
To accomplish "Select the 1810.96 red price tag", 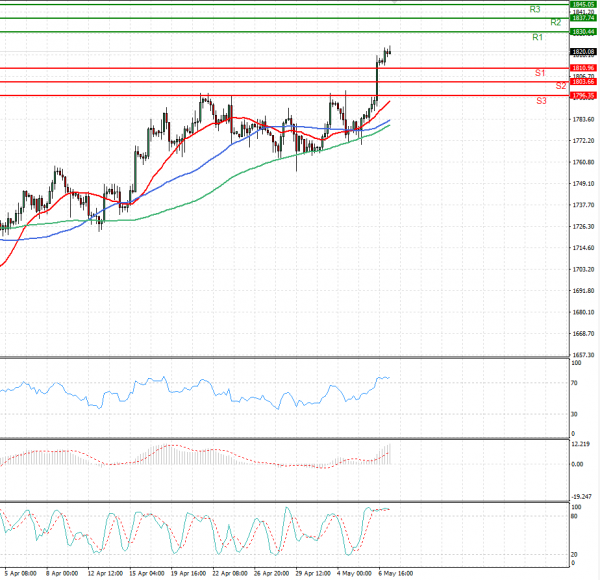I will click(x=583, y=68).
